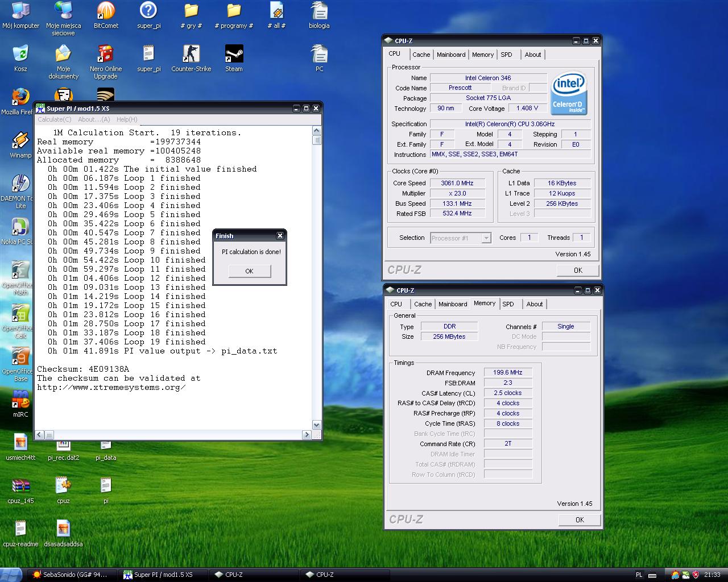Switch to Cache tab in upper CPU-Z
This screenshot has height=582, width=728.
[x=421, y=55]
